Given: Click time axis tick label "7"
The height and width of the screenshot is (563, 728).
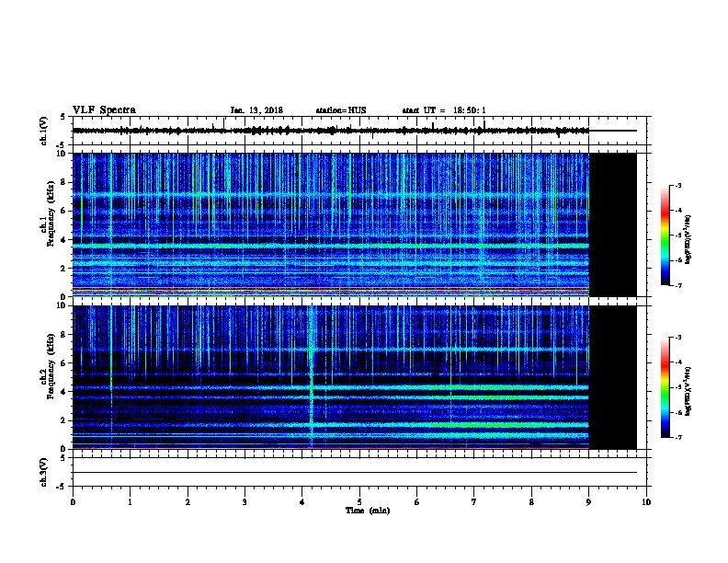Looking at the screenshot, I should 474,501.
